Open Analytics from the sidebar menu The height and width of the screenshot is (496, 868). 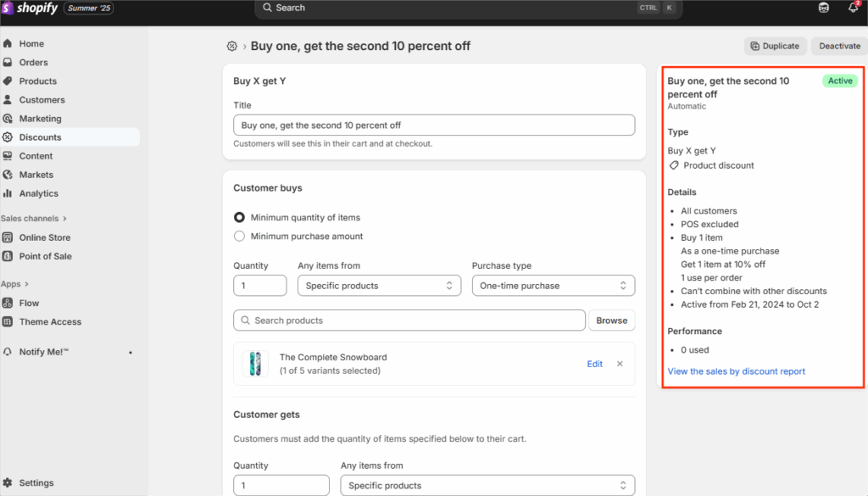(x=38, y=193)
